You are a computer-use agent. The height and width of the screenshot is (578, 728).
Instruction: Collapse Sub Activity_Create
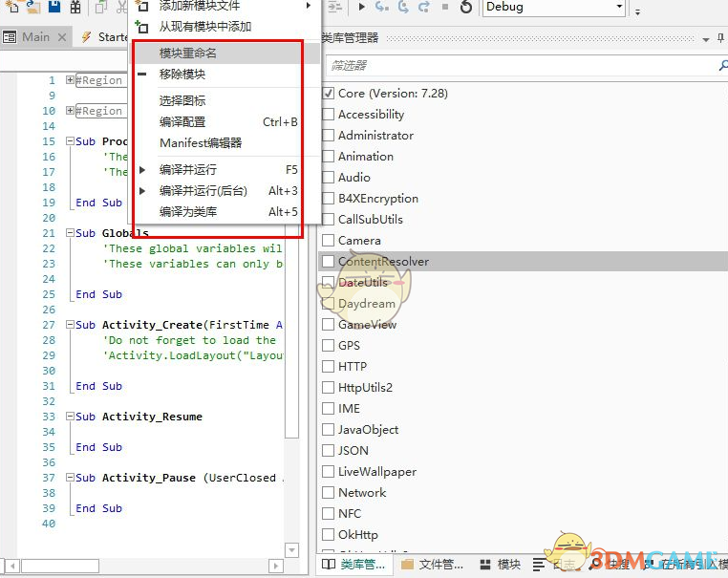point(70,325)
